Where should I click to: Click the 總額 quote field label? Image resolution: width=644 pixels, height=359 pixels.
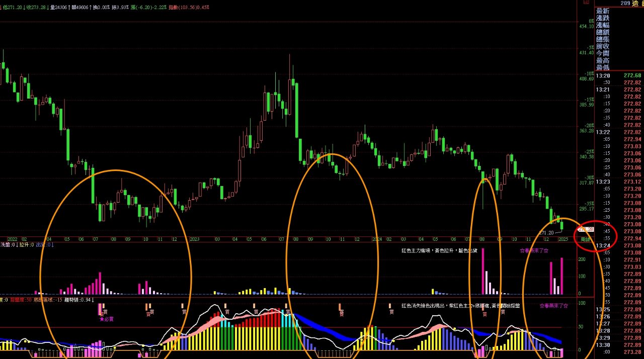point(602,32)
